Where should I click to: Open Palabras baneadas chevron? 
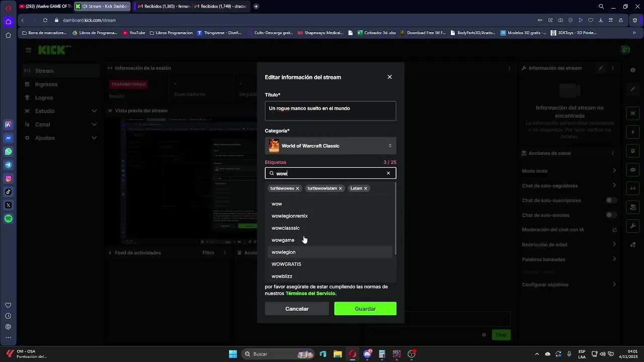coord(614,259)
